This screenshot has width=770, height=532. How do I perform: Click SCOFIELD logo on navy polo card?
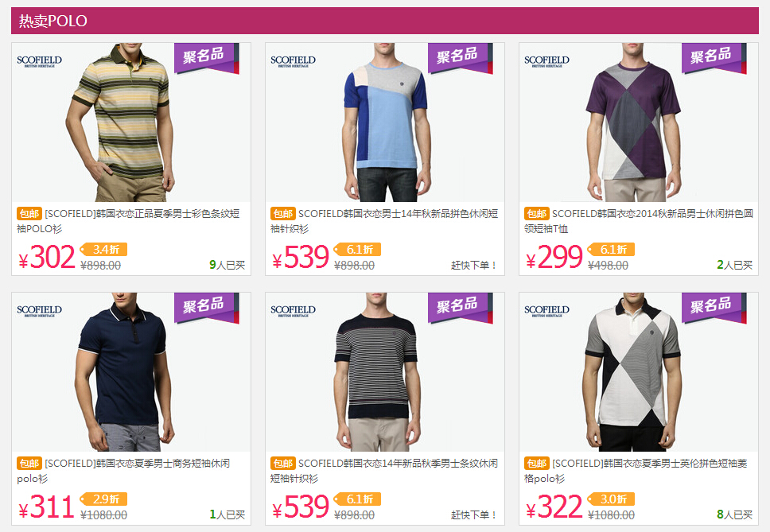39,311
